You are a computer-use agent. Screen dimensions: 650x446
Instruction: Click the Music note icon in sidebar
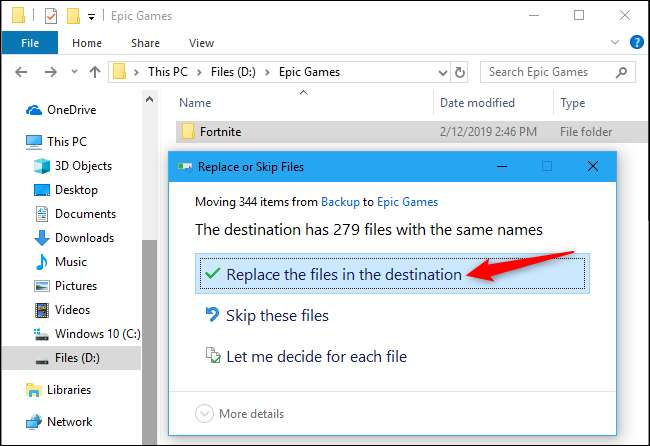coord(42,262)
